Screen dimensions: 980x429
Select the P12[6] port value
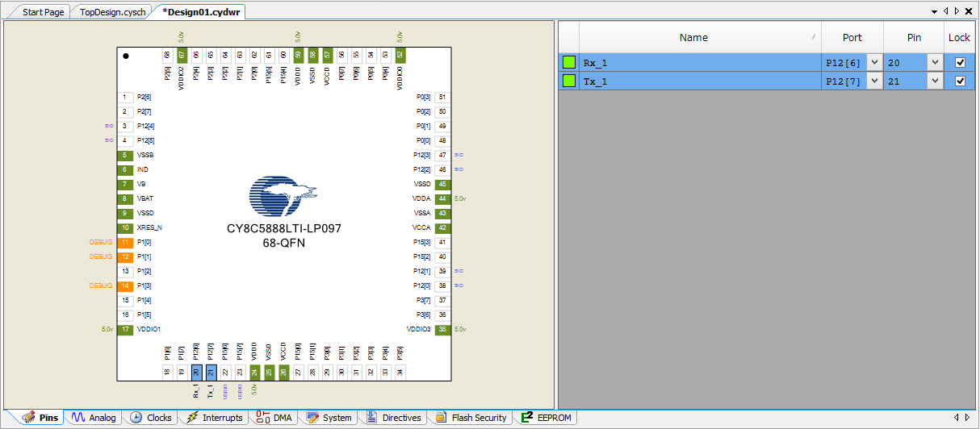tap(844, 62)
